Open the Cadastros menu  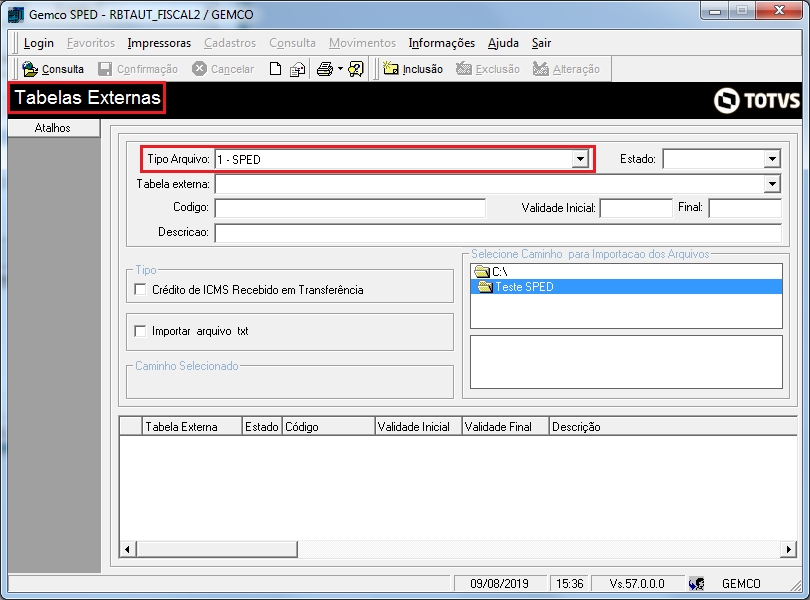tap(230, 43)
